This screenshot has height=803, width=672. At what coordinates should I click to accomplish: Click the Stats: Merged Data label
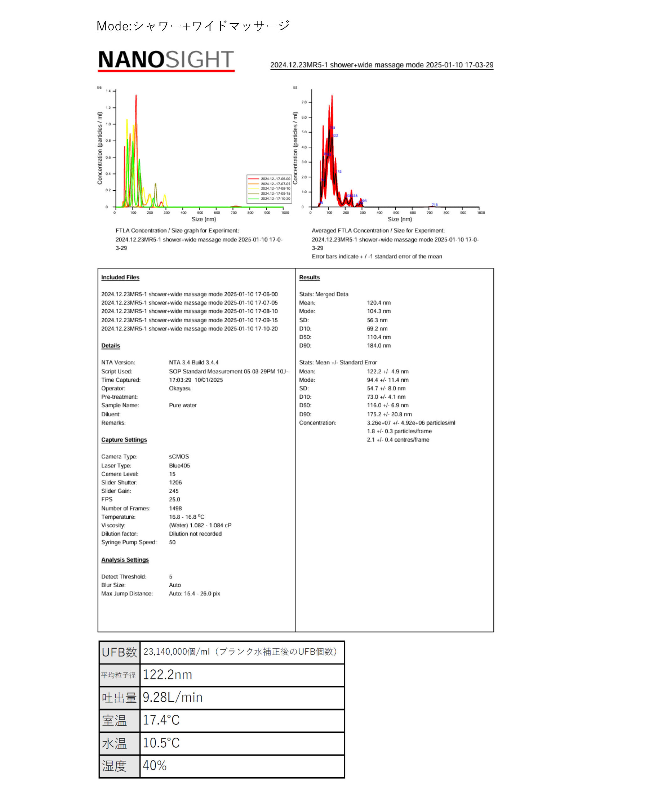coord(323,294)
